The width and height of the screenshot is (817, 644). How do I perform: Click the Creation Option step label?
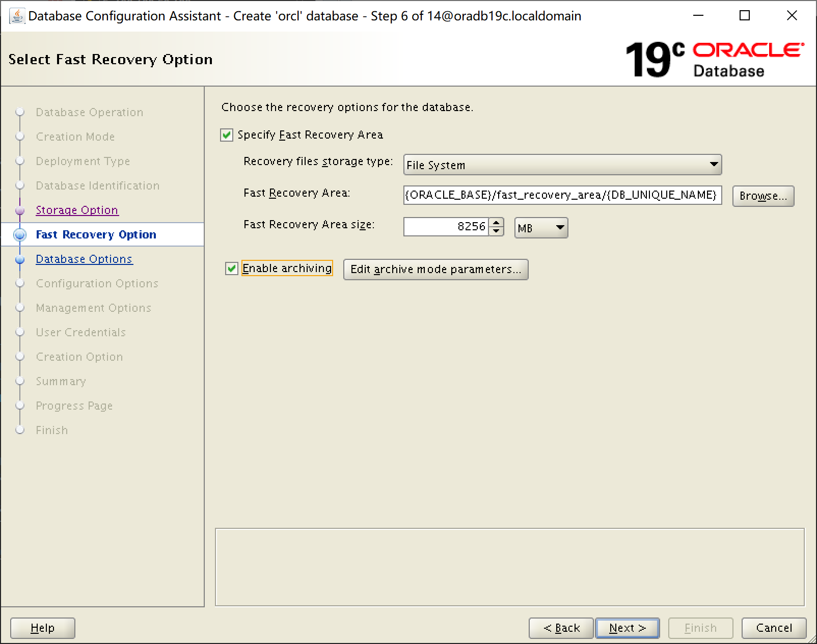coord(79,357)
